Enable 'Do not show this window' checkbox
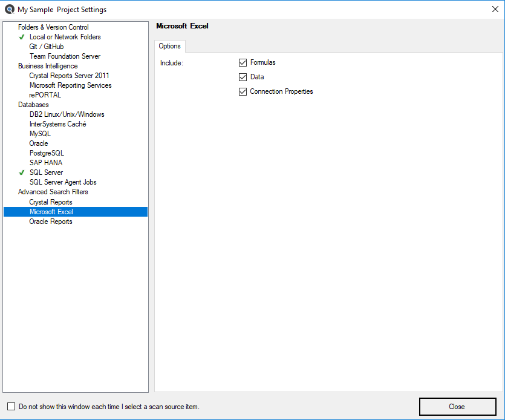Viewport: 505px width, 420px height. (11, 407)
